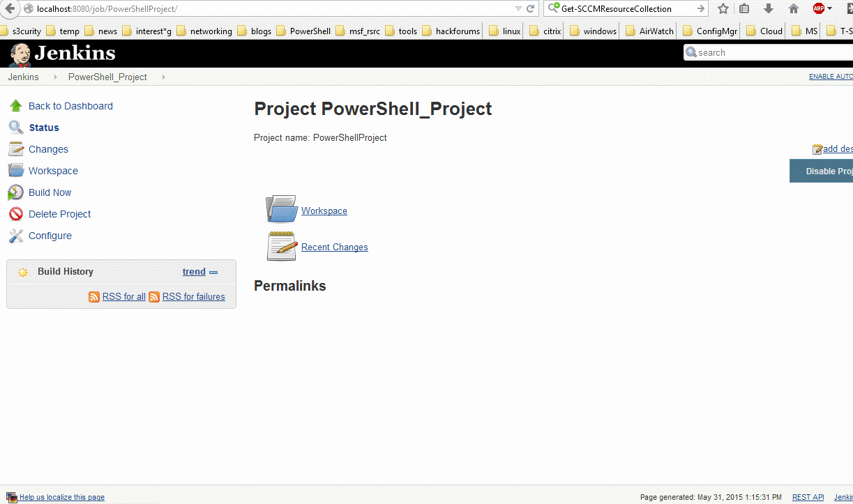The width and height of the screenshot is (853, 504).
Task: Open RSS for all link
Action: (x=124, y=297)
